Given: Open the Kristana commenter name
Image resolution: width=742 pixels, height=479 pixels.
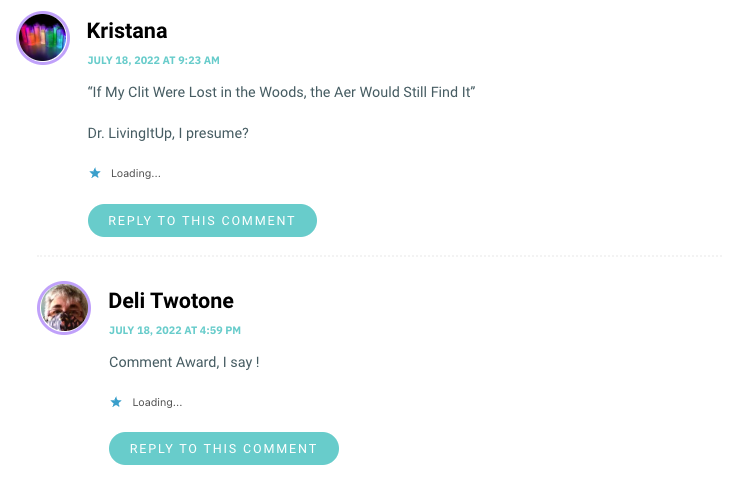Looking at the screenshot, I should point(127,31).
